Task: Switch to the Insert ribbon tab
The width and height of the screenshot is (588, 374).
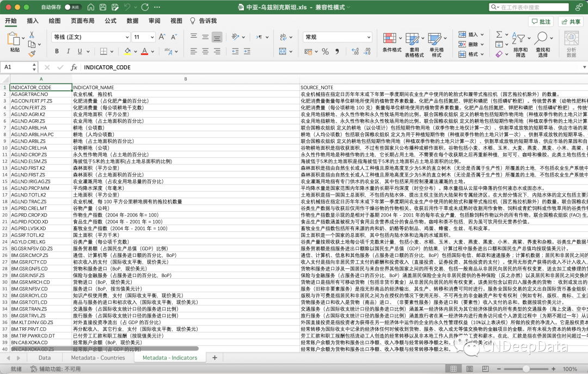Action: pyautogui.click(x=33, y=21)
